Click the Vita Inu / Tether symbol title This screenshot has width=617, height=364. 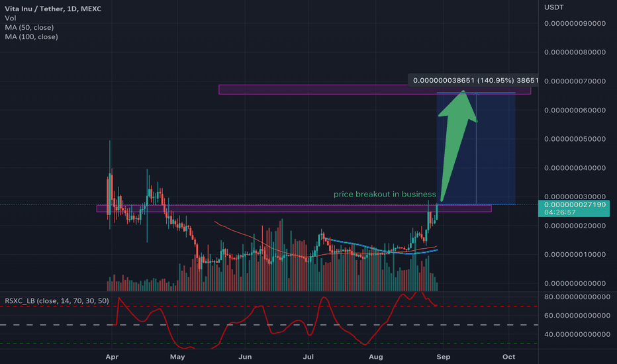tap(53, 9)
